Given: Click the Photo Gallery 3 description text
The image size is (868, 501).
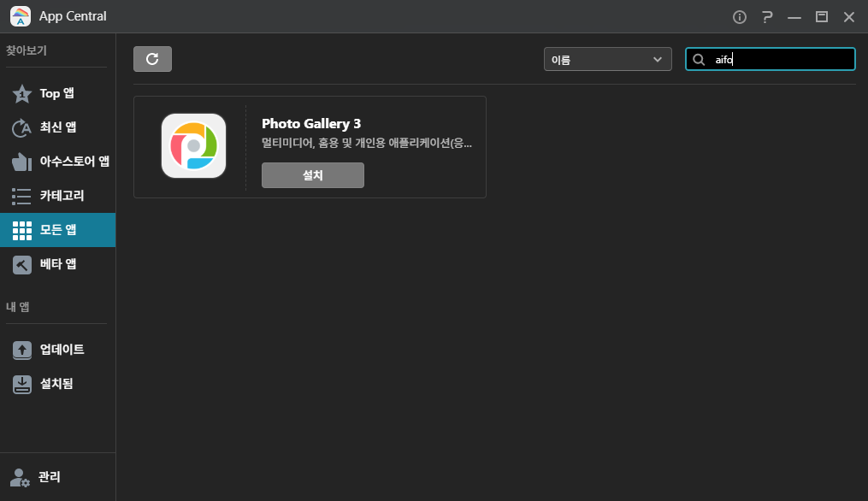Looking at the screenshot, I should coord(367,144).
